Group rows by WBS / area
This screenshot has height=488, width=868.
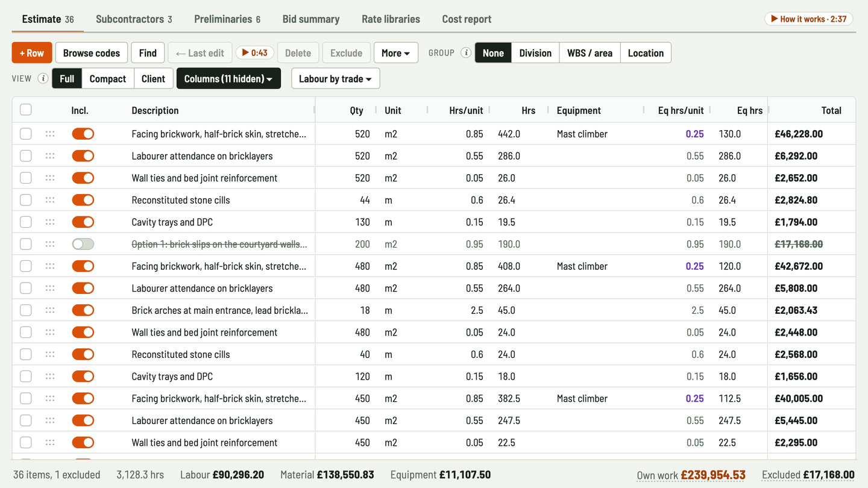click(590, 53)
